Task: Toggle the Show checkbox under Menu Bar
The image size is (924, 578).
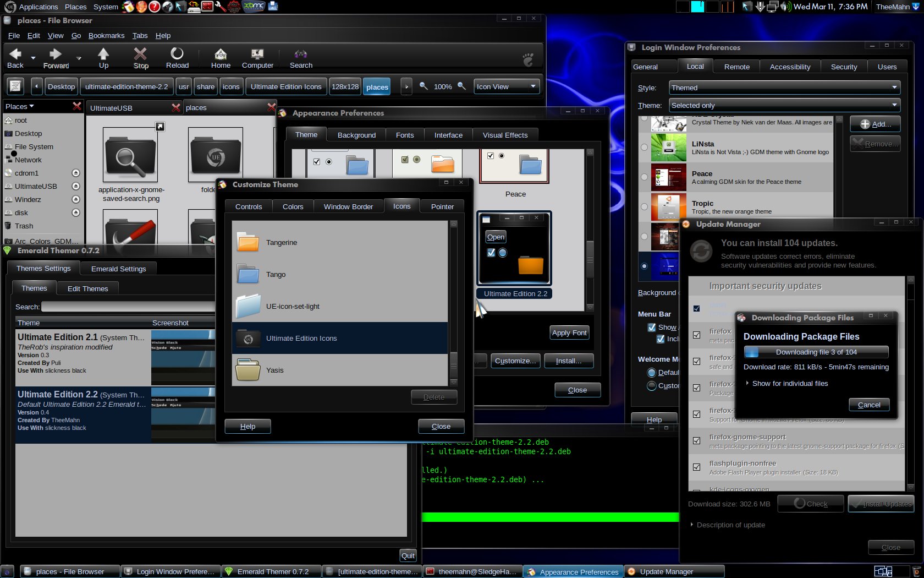Action: [x=652, y=327]
